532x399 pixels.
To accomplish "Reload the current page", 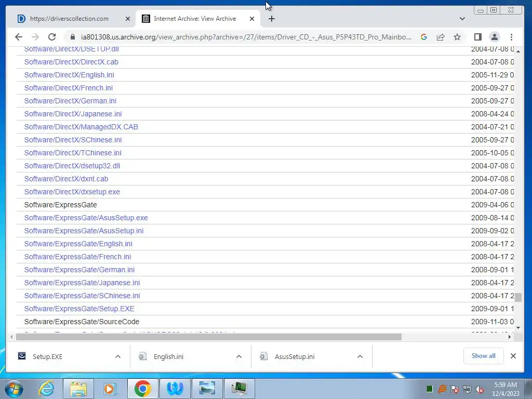I will (x=52, y=37).
